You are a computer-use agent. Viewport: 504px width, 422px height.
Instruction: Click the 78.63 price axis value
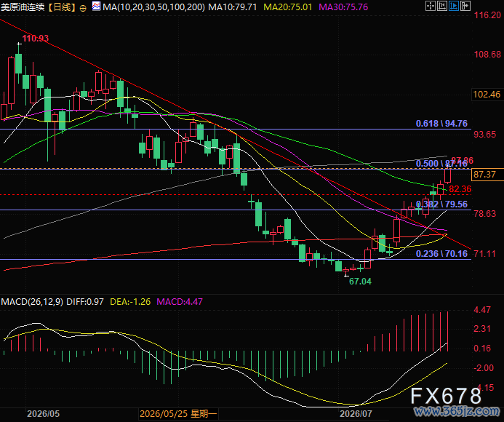pyautogui.click(x=485, y=214)
